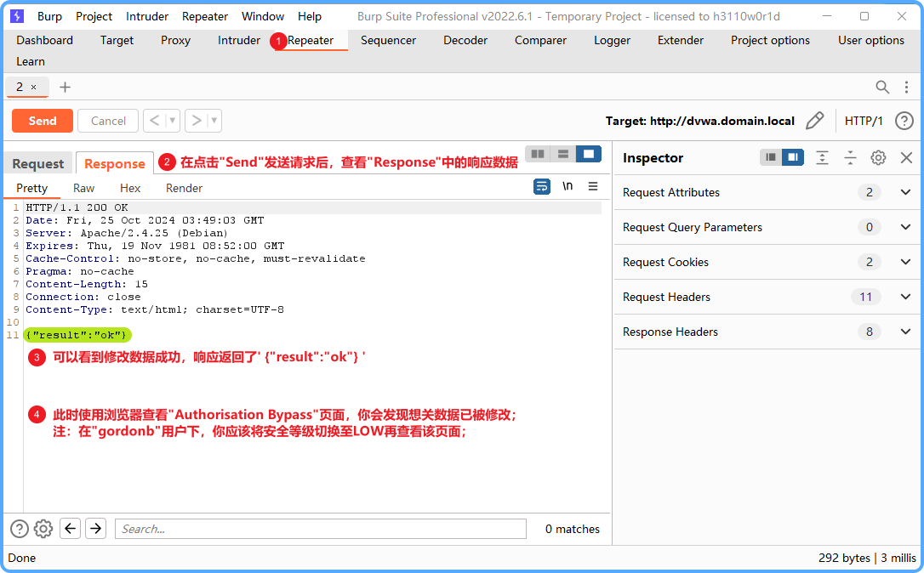
Task: Jump to next search match arrow
Action: pyautogui.click(x=95, y=529)
